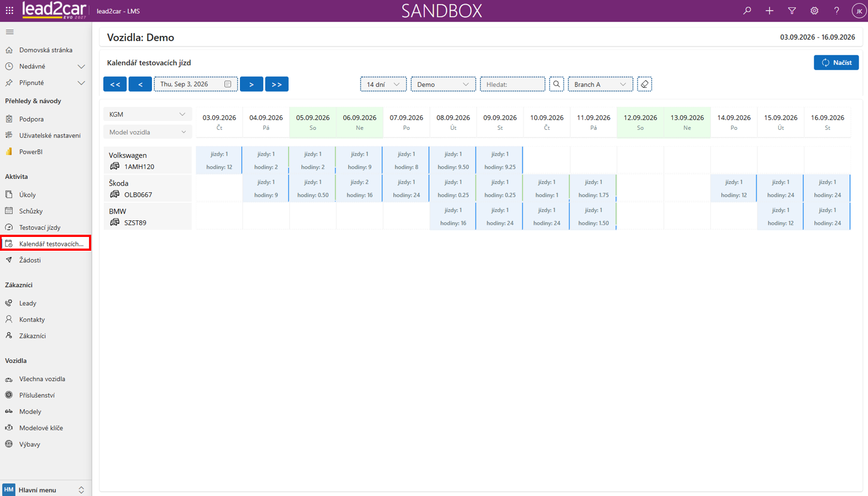
Task: Click the Hledat search input field
Action: 513,84
